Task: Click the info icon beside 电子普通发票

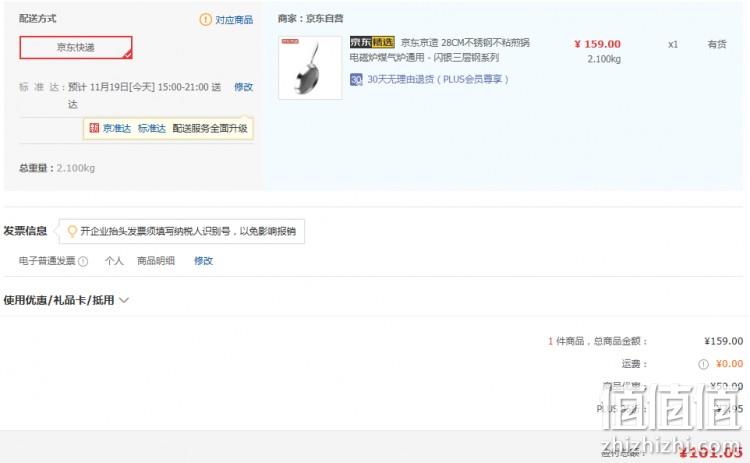Action: [83, 261]
